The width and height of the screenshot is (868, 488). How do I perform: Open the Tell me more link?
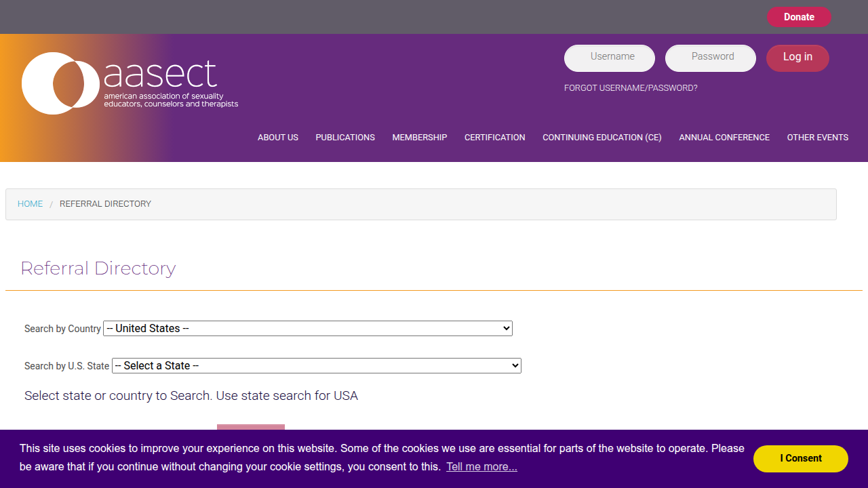[x=481, y=467]
